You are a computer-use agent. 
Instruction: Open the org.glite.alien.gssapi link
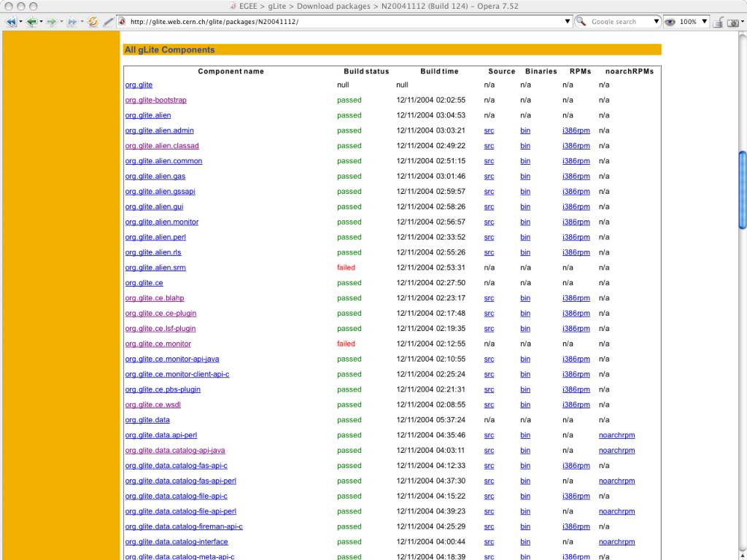click(x=160, y=192)
